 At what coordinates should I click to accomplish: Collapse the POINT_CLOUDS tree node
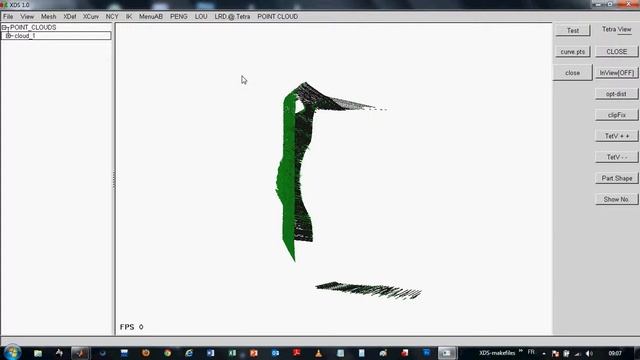pyautogui.click(x=4, y=28)
